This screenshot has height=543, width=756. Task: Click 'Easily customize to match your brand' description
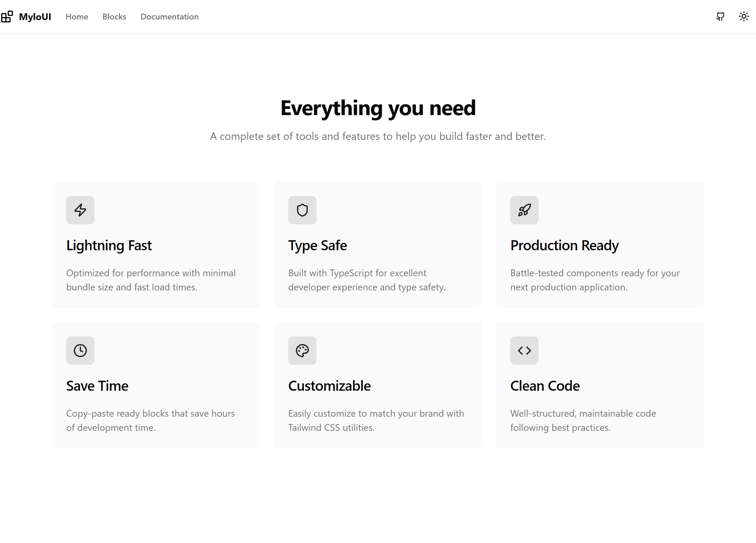pos(376,421)
